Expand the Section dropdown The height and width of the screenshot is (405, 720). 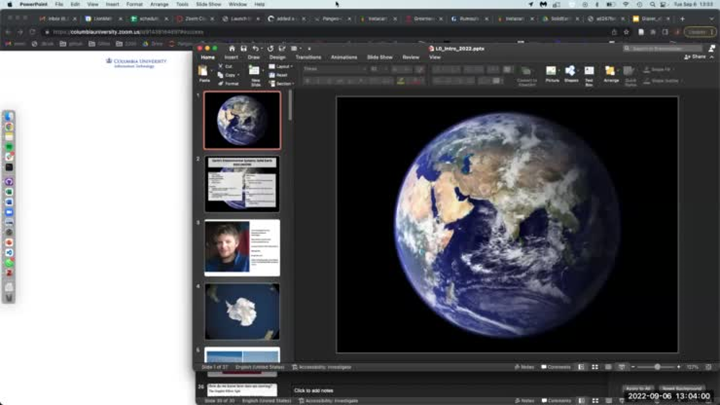[x=281, y=84]
